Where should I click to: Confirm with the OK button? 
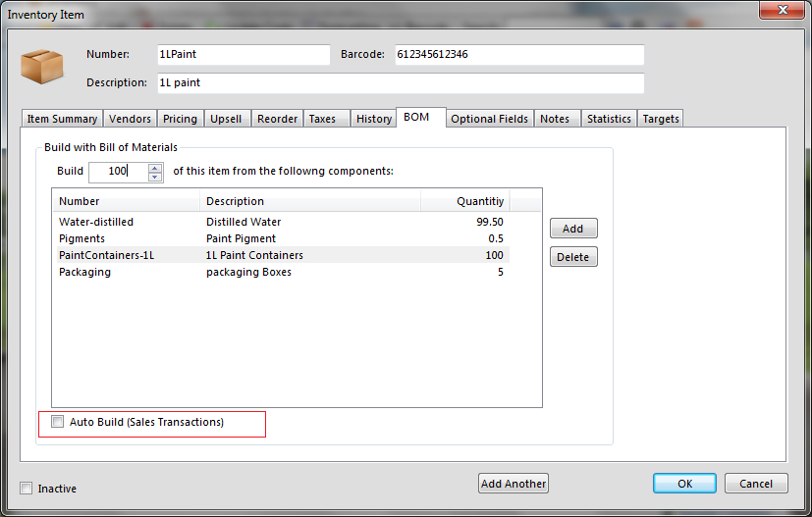pos(684,484)
